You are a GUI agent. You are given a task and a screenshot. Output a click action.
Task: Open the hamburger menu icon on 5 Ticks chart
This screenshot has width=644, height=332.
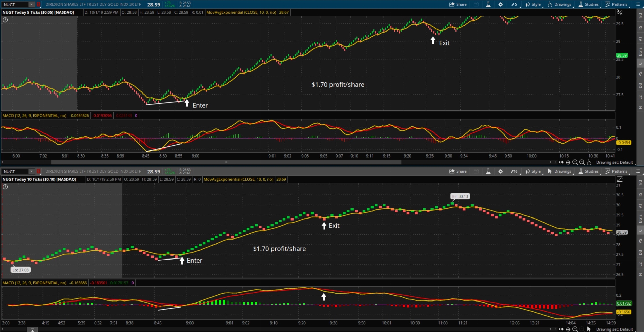[x=638, y=4]
